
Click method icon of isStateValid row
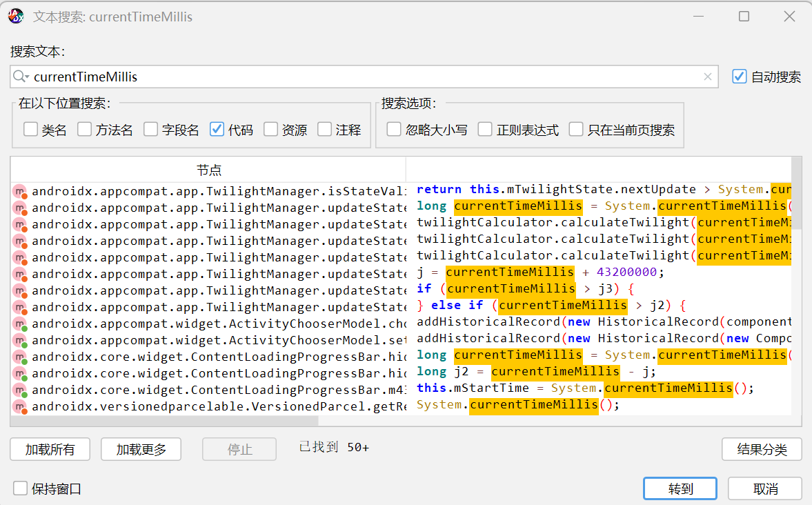click(19, 192)
